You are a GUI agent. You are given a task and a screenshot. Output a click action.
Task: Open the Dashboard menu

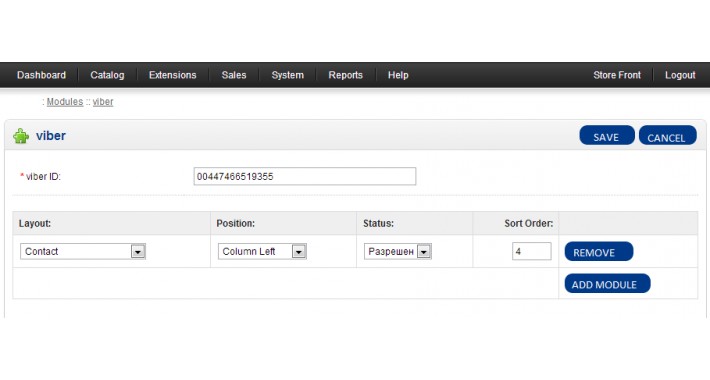point(41,75)
